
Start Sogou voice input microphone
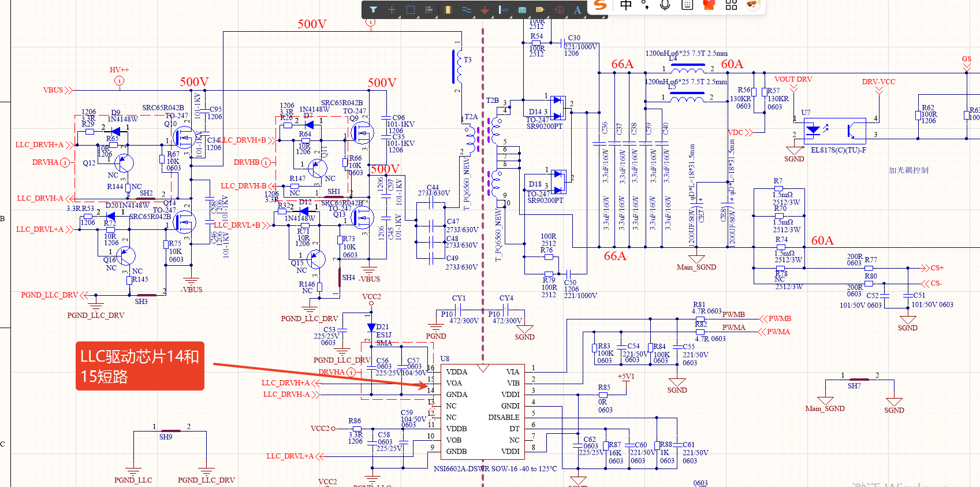click(665, 5)
